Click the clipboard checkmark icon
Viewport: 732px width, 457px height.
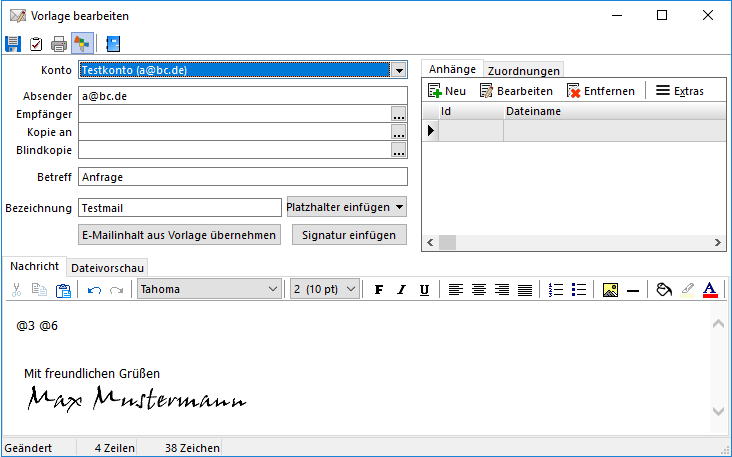(36, 44)
